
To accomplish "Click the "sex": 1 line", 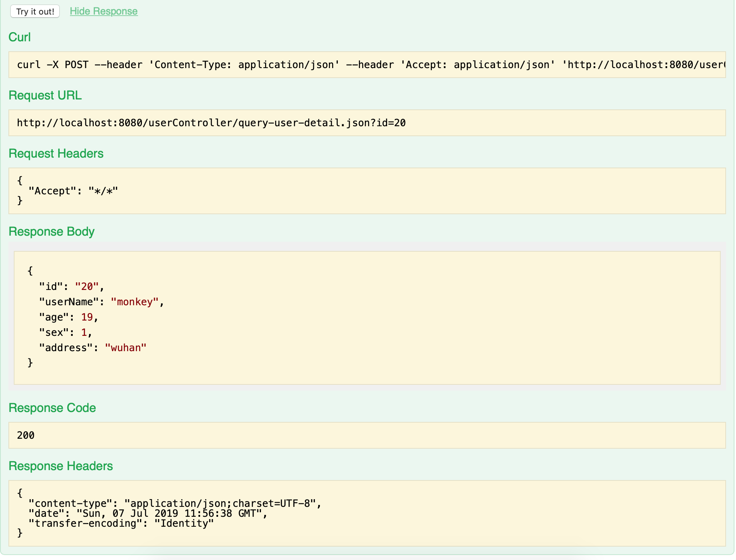I will (x=65, y=332).
